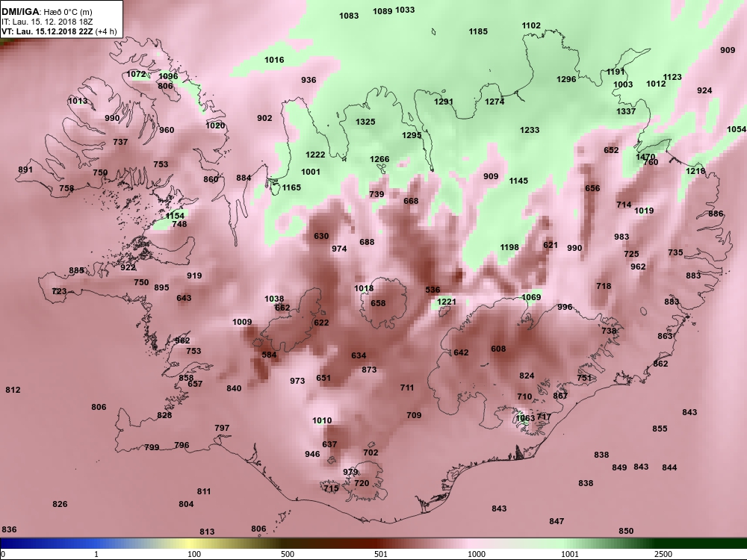Click the 1054 value at the right edge

(737, 129)
